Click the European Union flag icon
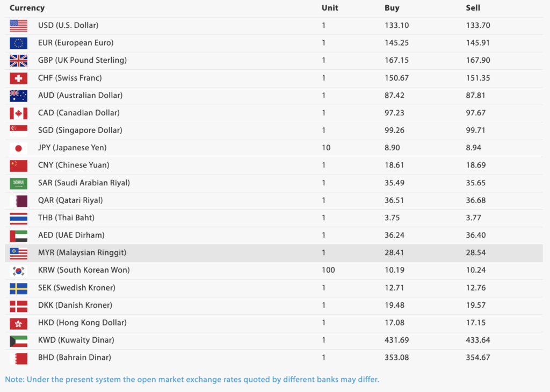The width and height of the screenshot is (550, 392). click(18, 43)
